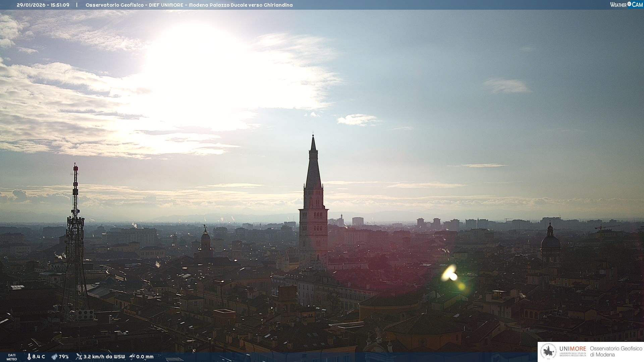This screenshot has height=362, width=644.
Task: Click the 0.0 mm rainfall value
Action: click(145, 357)
